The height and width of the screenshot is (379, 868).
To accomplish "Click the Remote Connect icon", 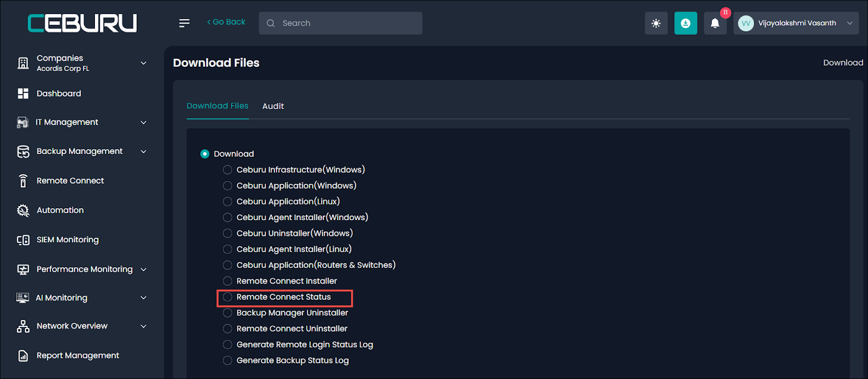I will pyautogui.click(x=23, y=181).
